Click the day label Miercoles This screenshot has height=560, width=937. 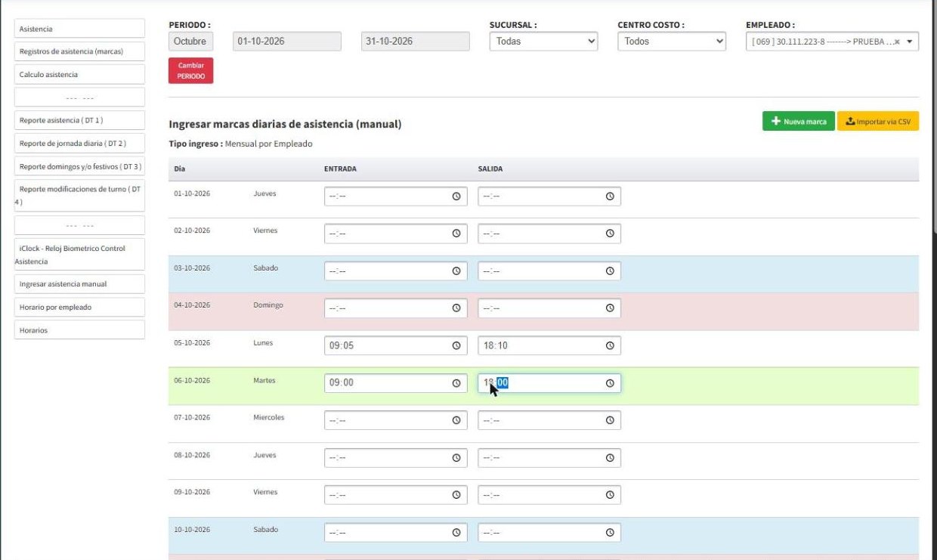(x=269, y=417)
